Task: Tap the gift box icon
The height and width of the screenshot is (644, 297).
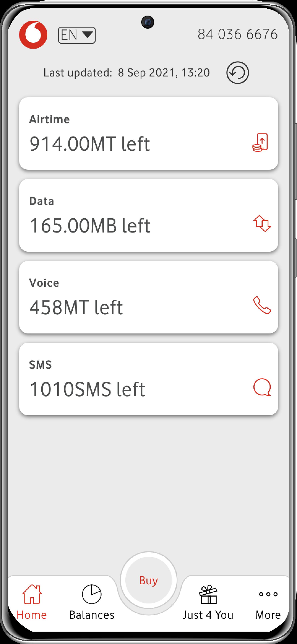Action: (208, 594)
